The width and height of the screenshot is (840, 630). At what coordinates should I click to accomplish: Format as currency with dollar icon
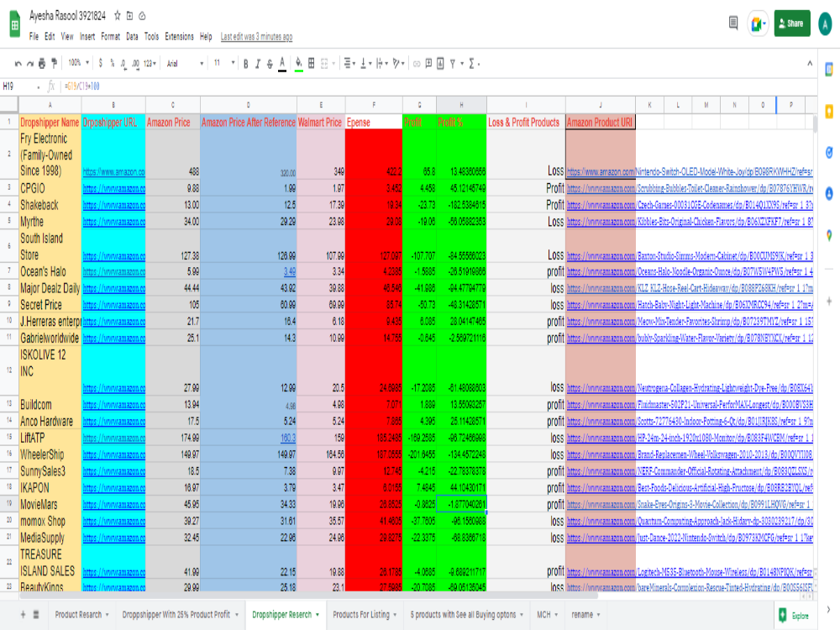100,63
